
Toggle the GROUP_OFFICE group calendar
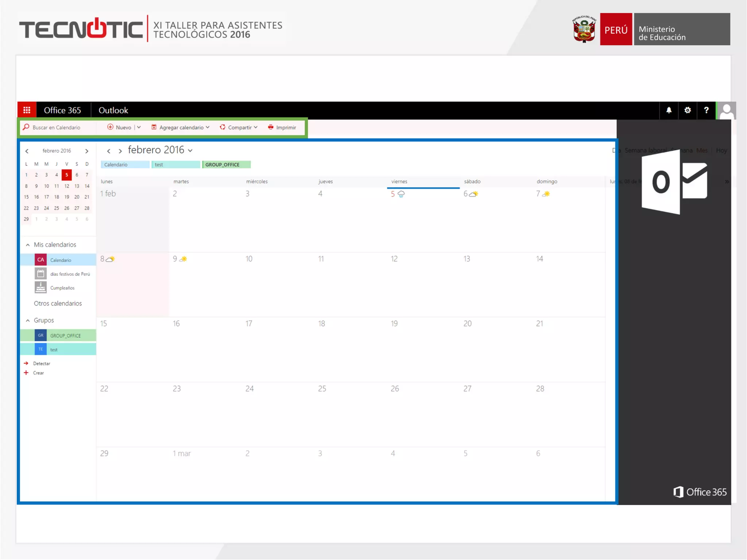pos(65,335)
